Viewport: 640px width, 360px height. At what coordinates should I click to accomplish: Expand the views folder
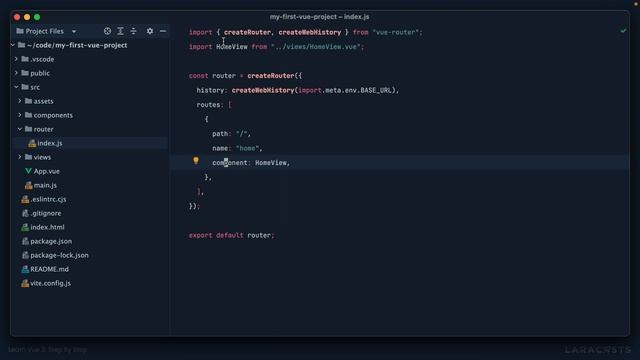click(20, 157)
